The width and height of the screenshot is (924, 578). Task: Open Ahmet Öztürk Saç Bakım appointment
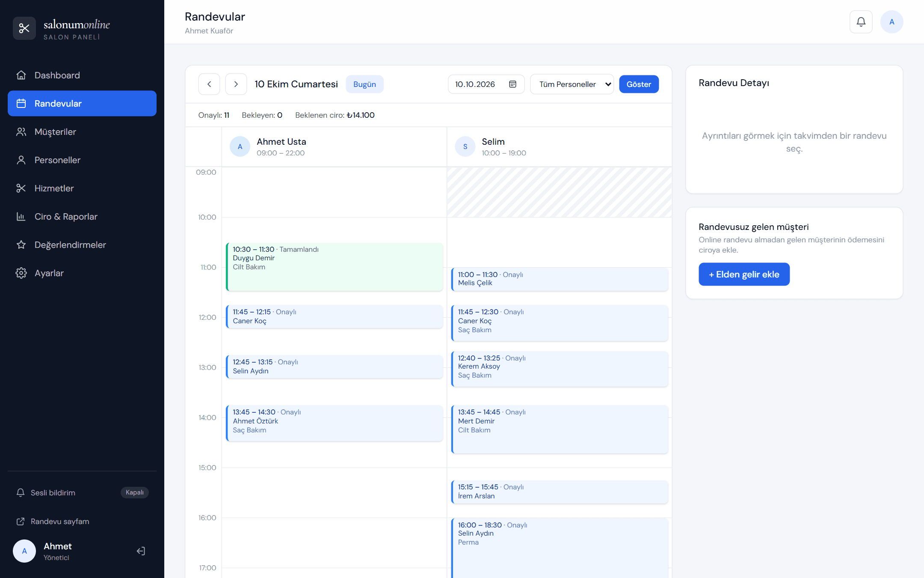coord(335,423)
